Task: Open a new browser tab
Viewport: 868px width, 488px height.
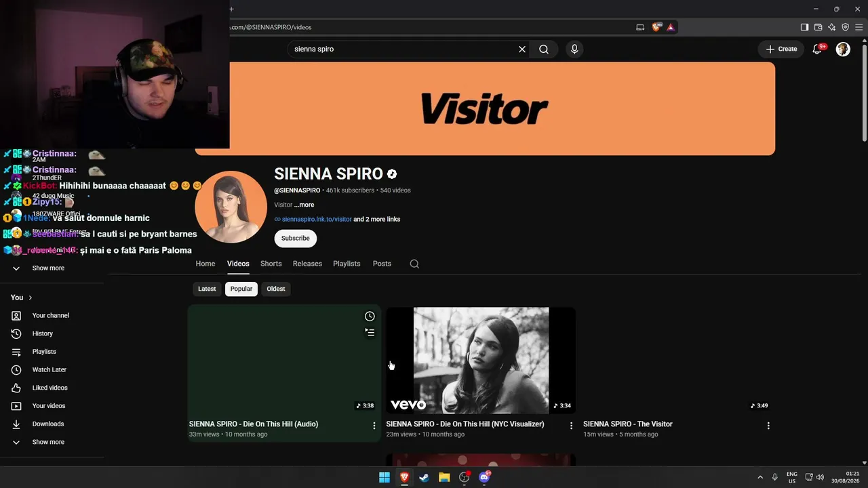Action: point(231,9)
